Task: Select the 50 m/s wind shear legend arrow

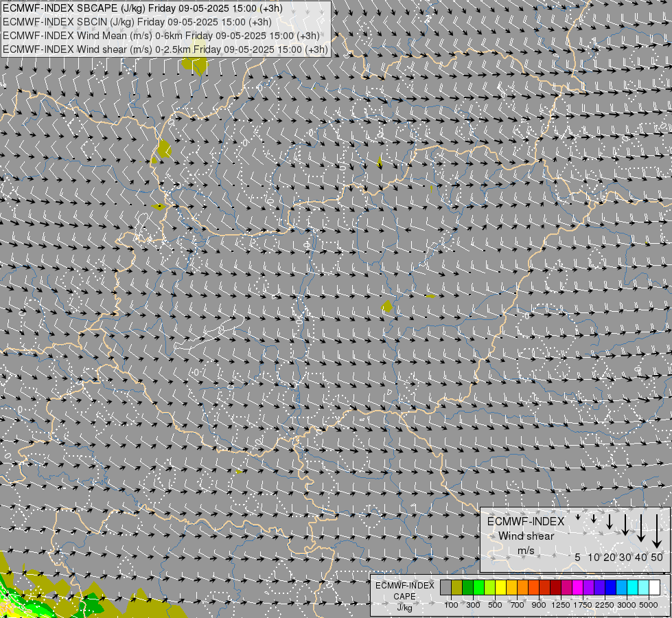Action: tap(657, 531)
